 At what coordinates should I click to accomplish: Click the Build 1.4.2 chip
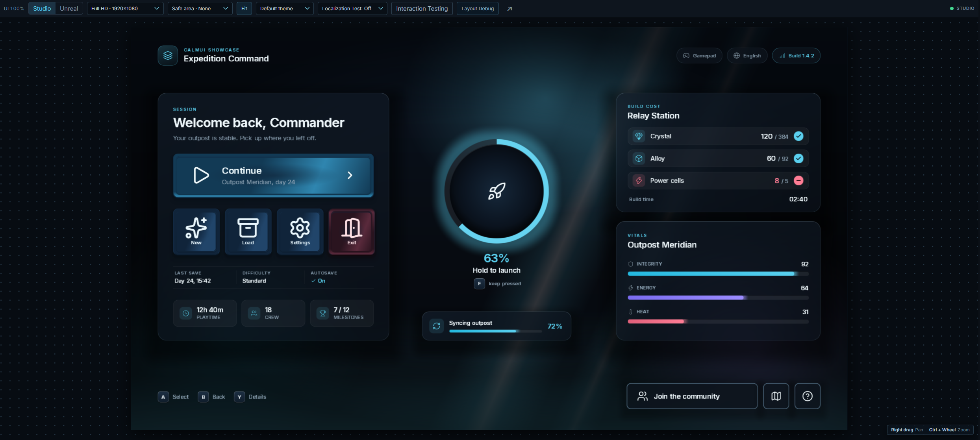point(796,55)
